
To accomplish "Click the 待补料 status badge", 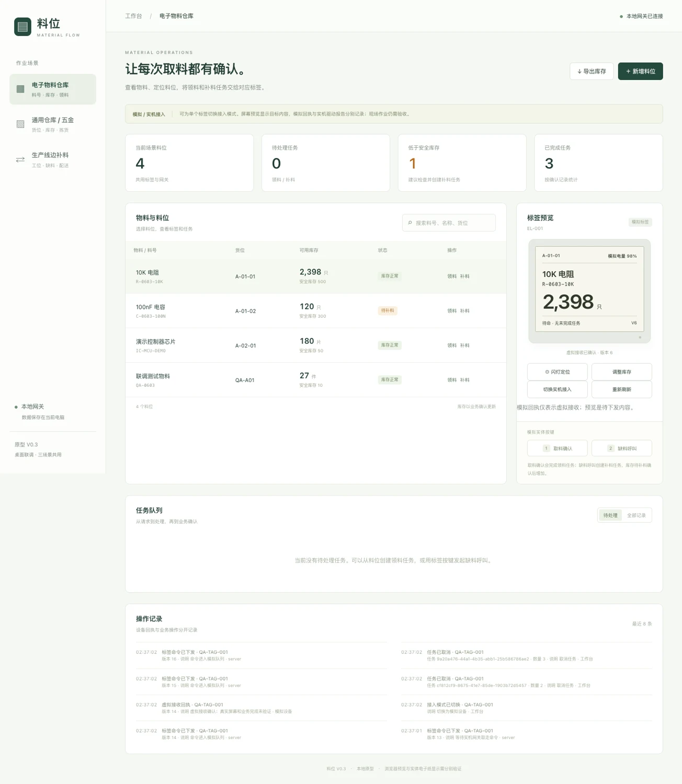I will [388, 310].
